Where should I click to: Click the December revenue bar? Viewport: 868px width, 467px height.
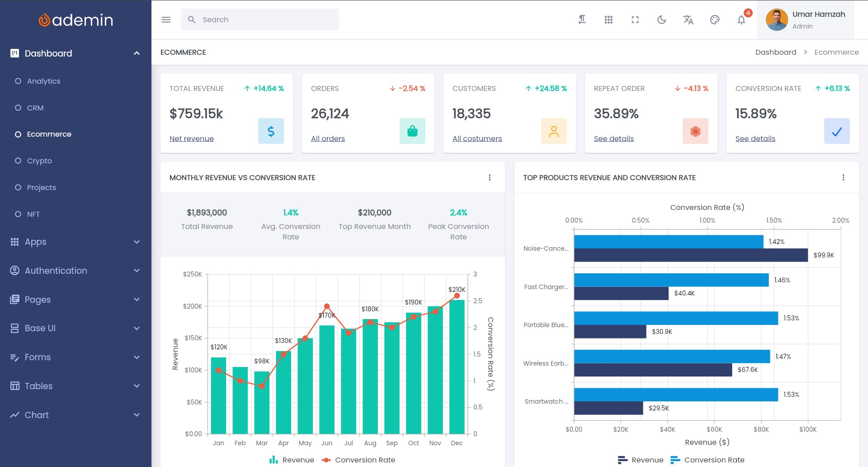point(457,367)
